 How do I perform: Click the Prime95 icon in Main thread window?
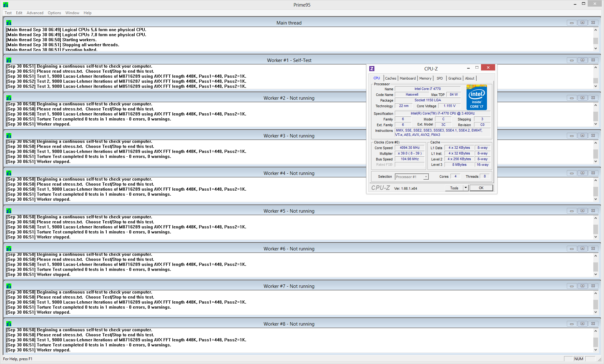click(9, 23)
